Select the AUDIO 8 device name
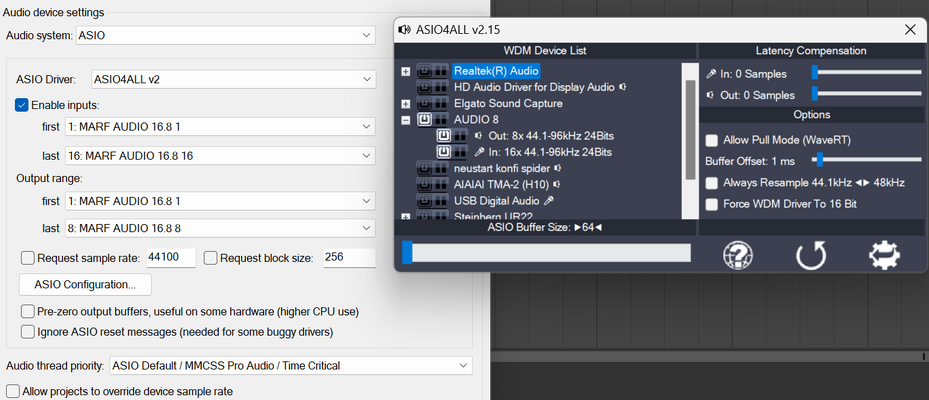The width and height of the screenshot is (929, 400). [x=476, y=120]
